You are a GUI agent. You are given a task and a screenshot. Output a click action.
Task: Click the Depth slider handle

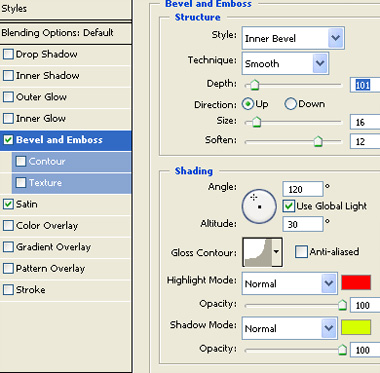pos(254,85)
